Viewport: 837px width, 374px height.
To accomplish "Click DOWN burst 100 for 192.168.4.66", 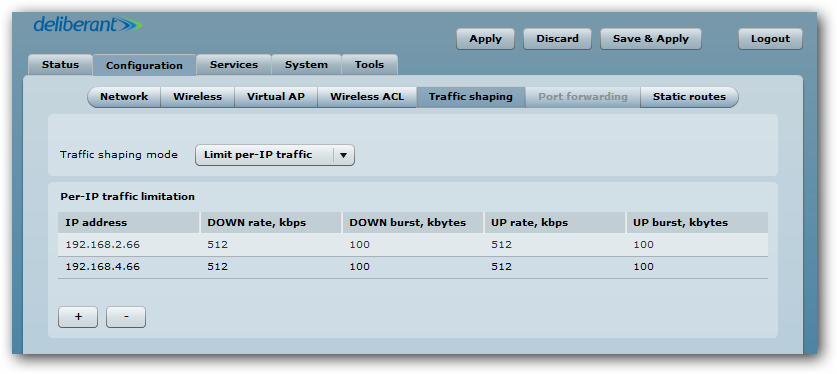I will (413, 267).
